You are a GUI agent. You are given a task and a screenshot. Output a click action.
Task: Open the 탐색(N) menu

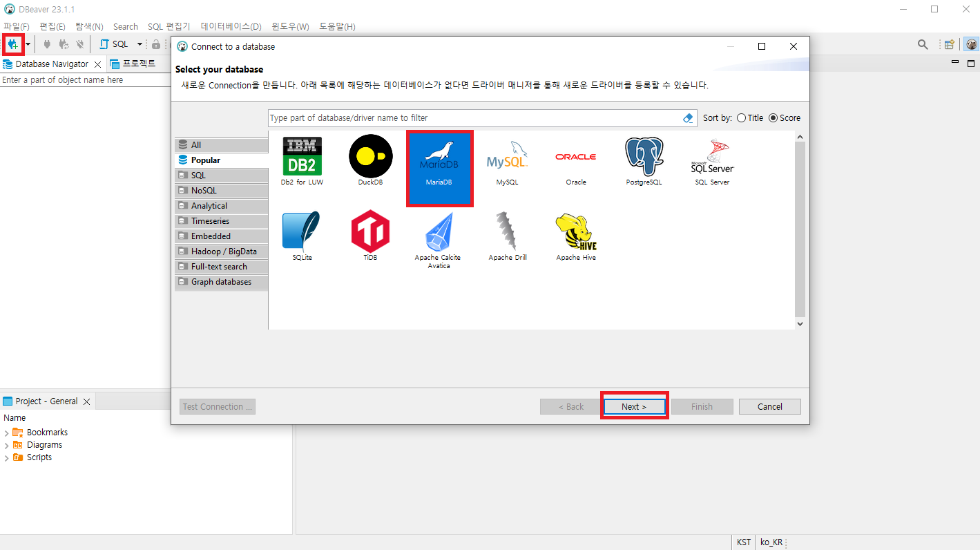(x=89, y=26)
